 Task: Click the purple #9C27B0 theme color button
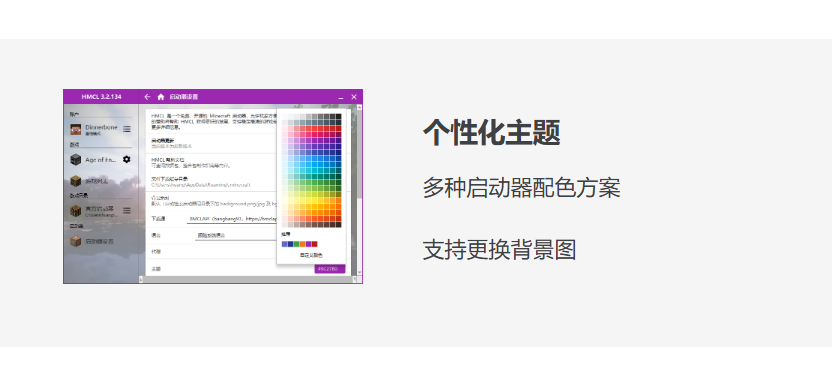coord(330,269)
